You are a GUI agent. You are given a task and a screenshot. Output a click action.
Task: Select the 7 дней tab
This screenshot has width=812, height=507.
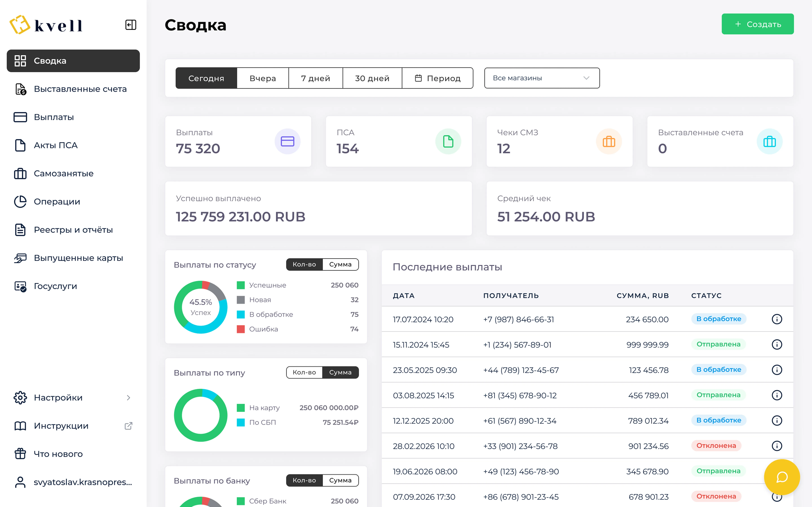click(315, 78)
